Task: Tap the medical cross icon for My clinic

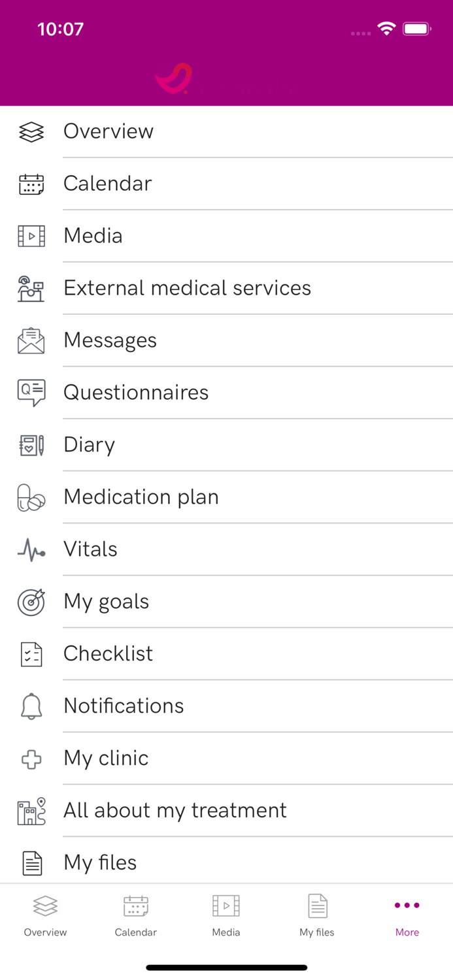Action: [31, 759]
